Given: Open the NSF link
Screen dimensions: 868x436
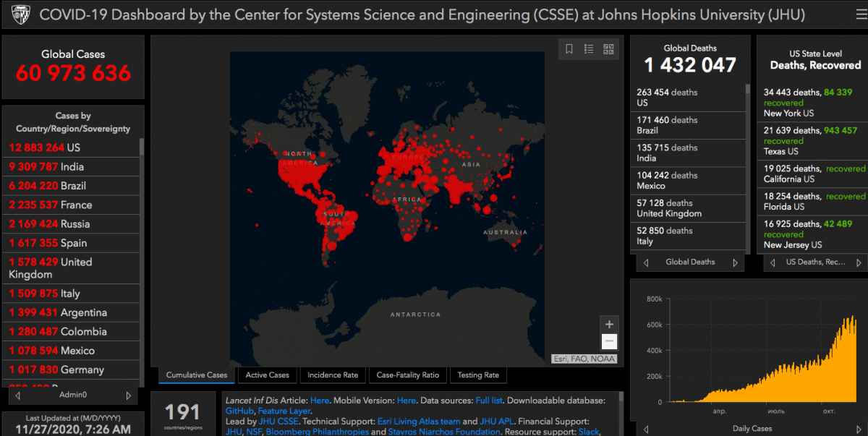Looking at the screenshot, I should coord(254,432).
